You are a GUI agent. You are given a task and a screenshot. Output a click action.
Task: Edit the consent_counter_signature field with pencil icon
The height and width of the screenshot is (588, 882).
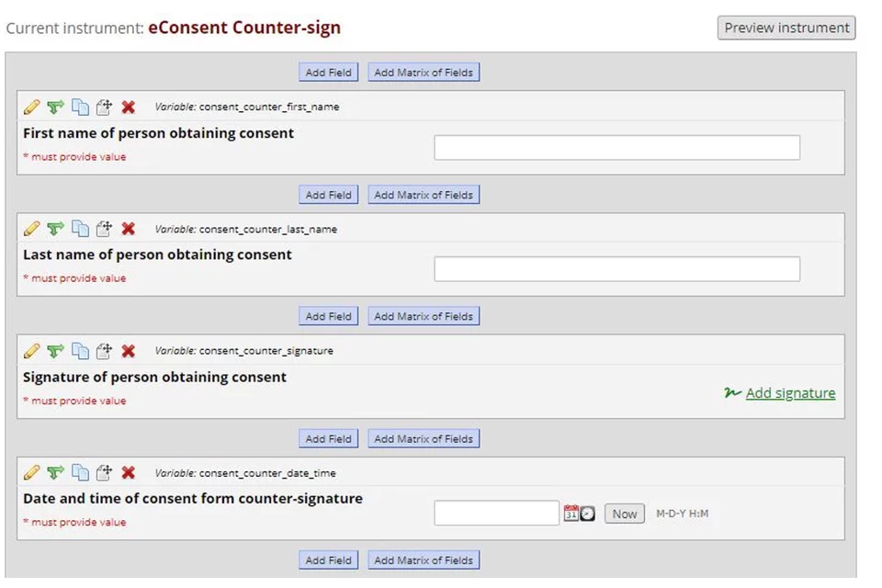31,351
